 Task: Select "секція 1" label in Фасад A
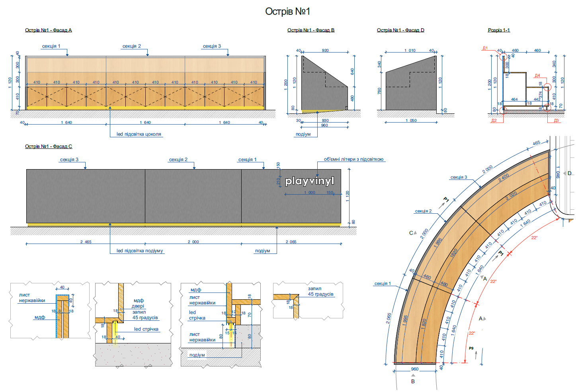click(51, 46)
